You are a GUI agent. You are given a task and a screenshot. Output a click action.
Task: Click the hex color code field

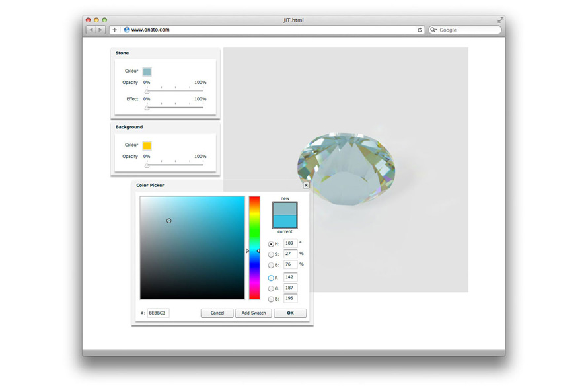point(158,313)
